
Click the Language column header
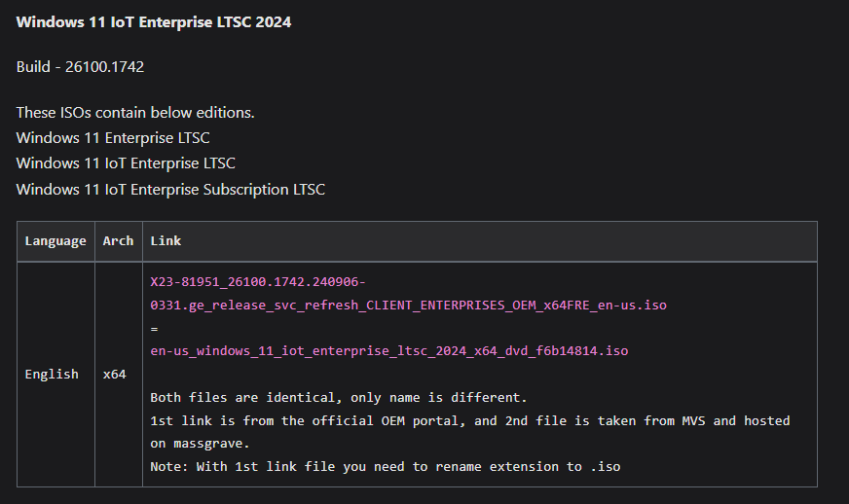pyautogui.click(x=55, y=241)
